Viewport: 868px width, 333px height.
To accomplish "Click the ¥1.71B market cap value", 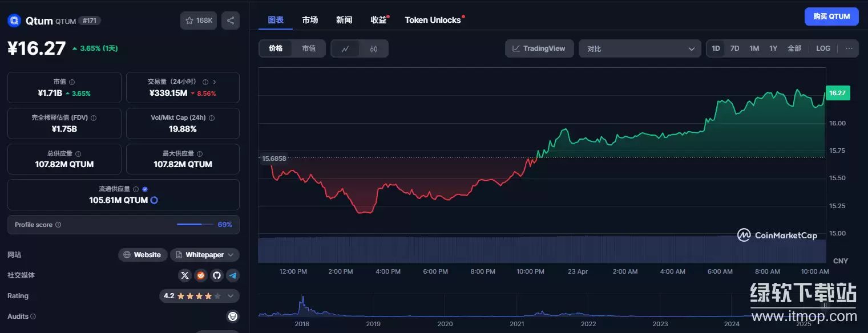I will pyautogui.click(x=50, y=93).
